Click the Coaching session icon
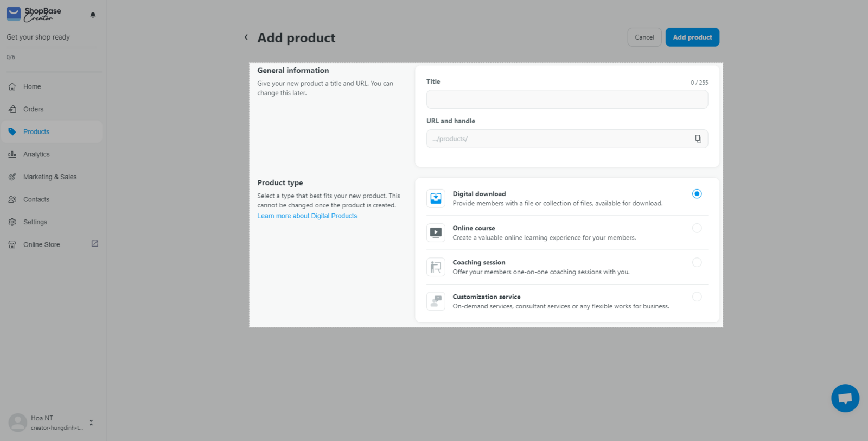Viewport: 868px width, 441px height. coord(436,267)
